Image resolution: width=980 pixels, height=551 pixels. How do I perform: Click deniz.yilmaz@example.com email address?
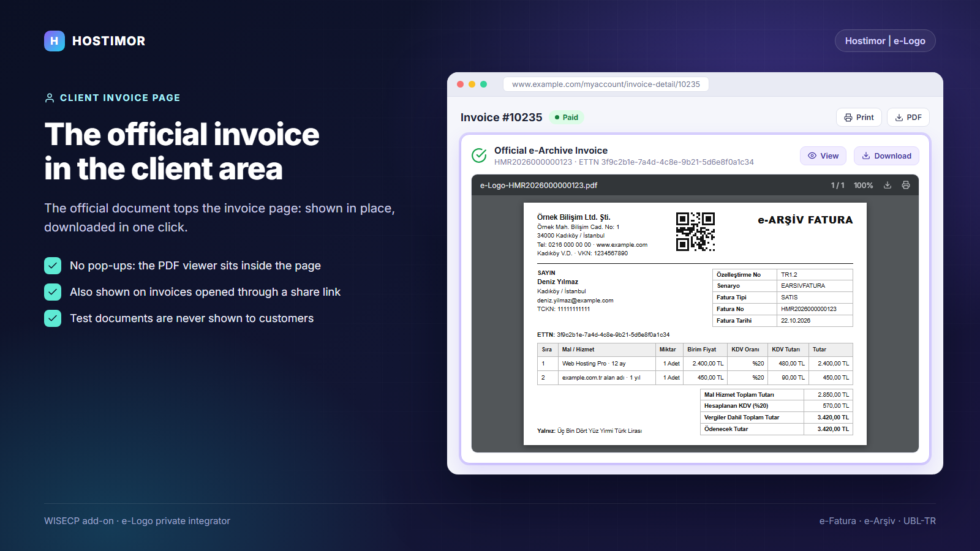pyautogui.click(x=575, y=301)
